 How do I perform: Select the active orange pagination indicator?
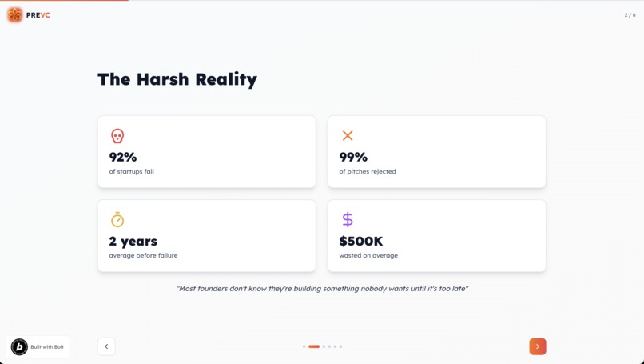314,346
